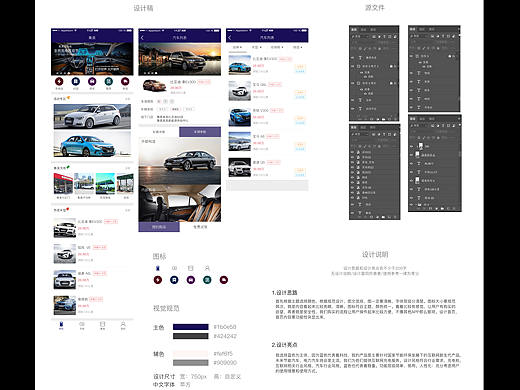Open layer kind filter dropdown in upper-left panel
The width and height of the screenshot is (520, 390).
(361, 36)
